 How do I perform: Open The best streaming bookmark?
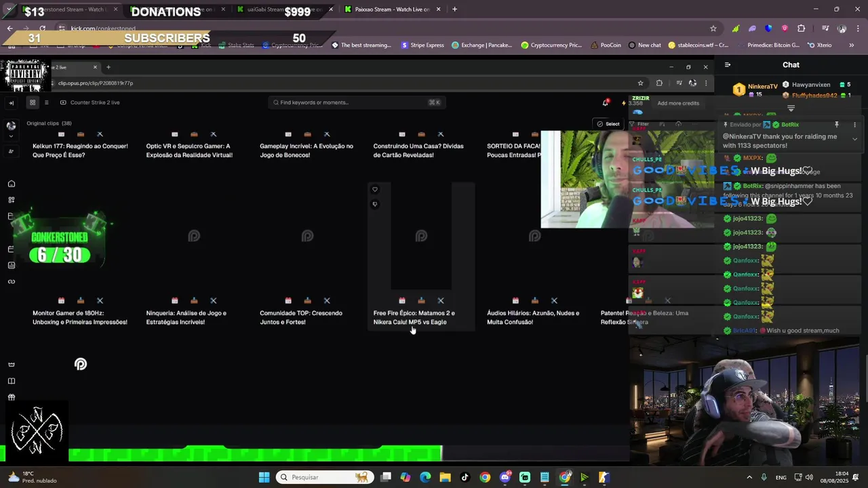tap(361, 45)
